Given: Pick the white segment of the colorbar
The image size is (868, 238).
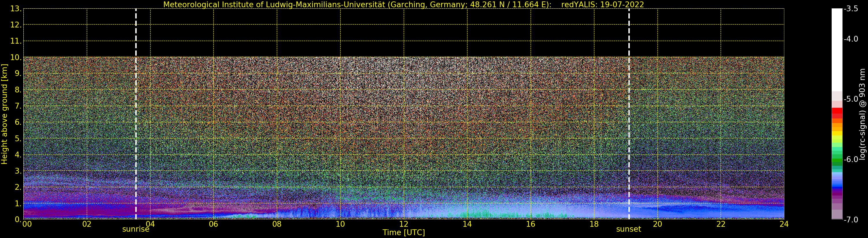Looking at the screenshot, I should pyautogui.click(x=837, y=50).
